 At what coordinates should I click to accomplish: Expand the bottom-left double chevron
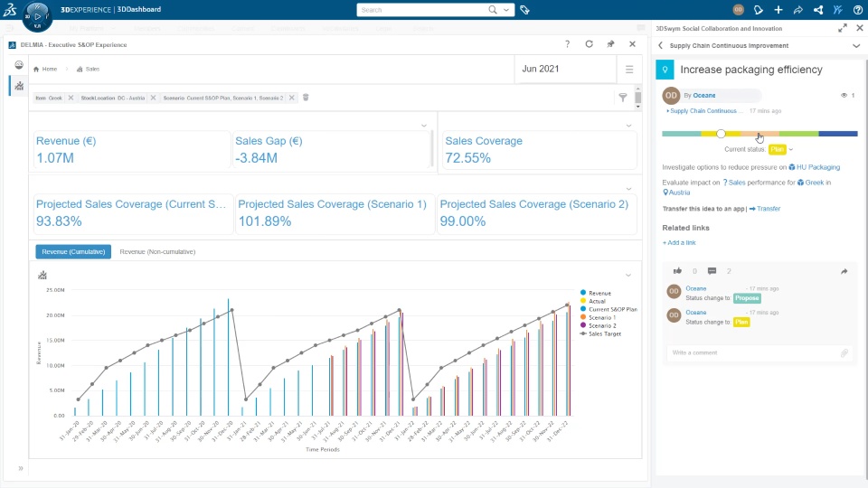pyautogui.click(x=21, y=469)
